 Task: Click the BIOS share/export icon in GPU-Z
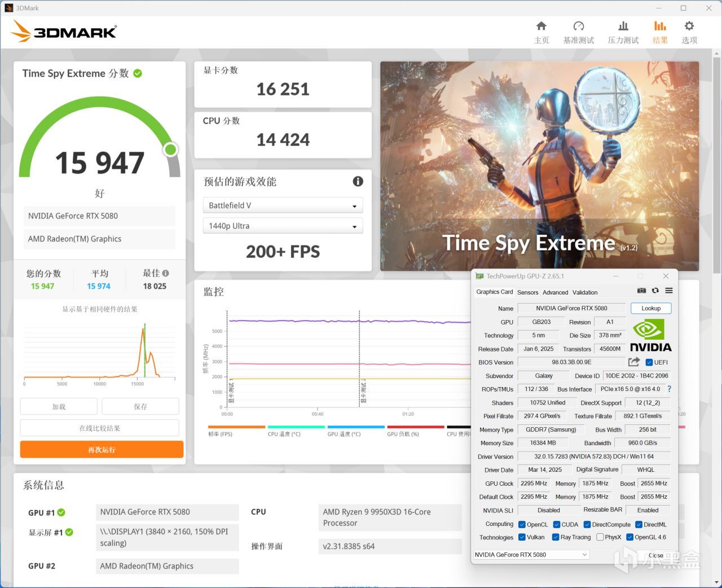[634, 362]
